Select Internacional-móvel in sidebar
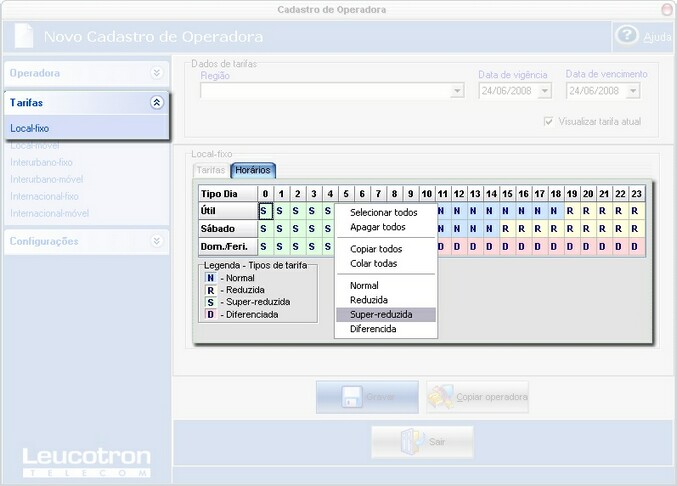The width and height of the screenshot is (677, 486). 50,213
